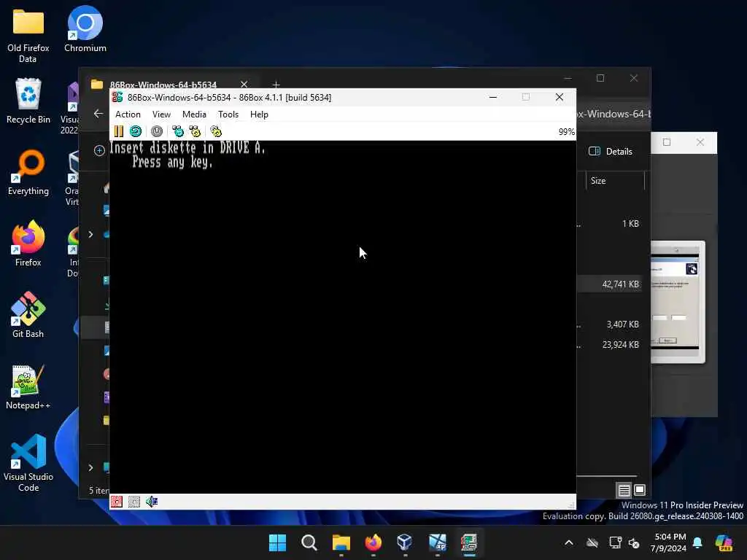Show hidden system tray icons
This screenshot has height=560, width=747.
pyautogui.click(x=569, y=542)
